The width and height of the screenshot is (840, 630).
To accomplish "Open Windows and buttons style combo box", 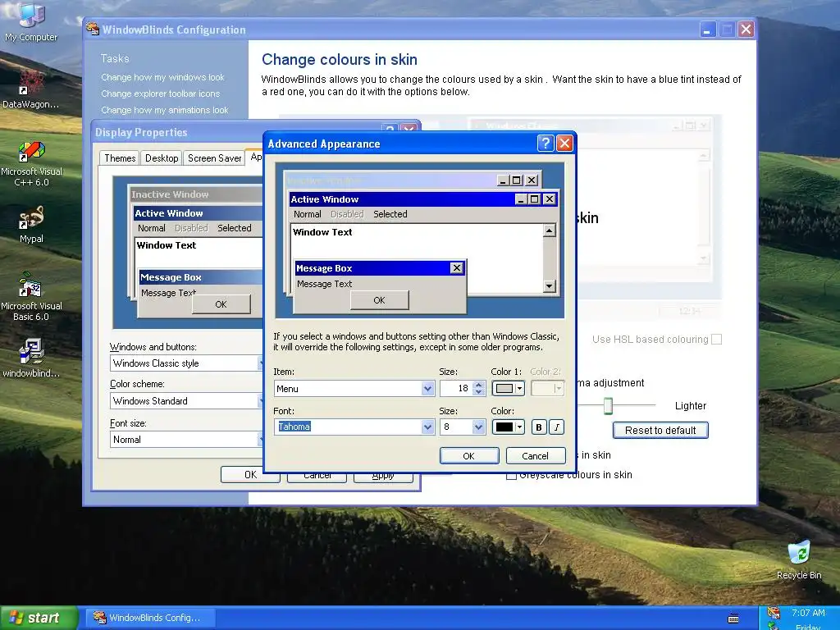I will (185, 363).
